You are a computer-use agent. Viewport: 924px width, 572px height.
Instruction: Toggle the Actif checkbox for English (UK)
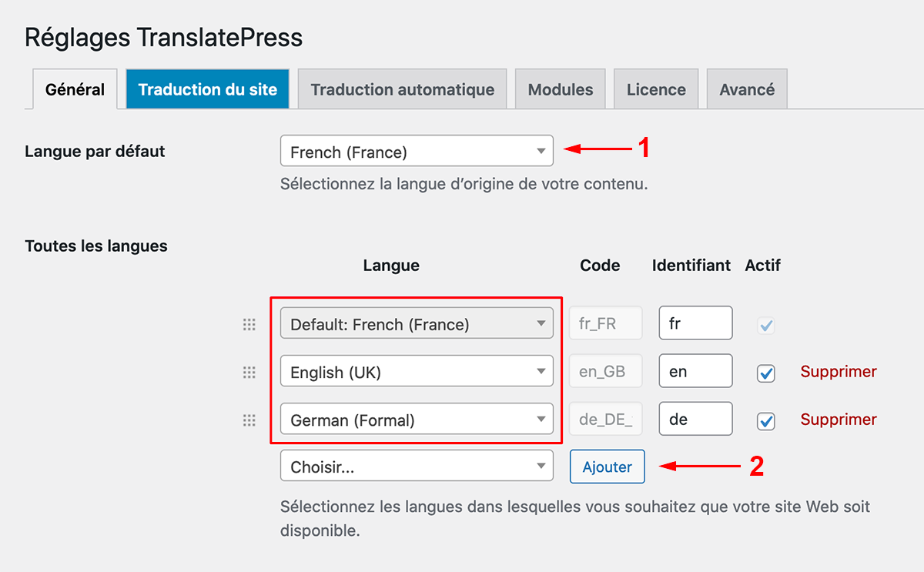tap(765, 373)
